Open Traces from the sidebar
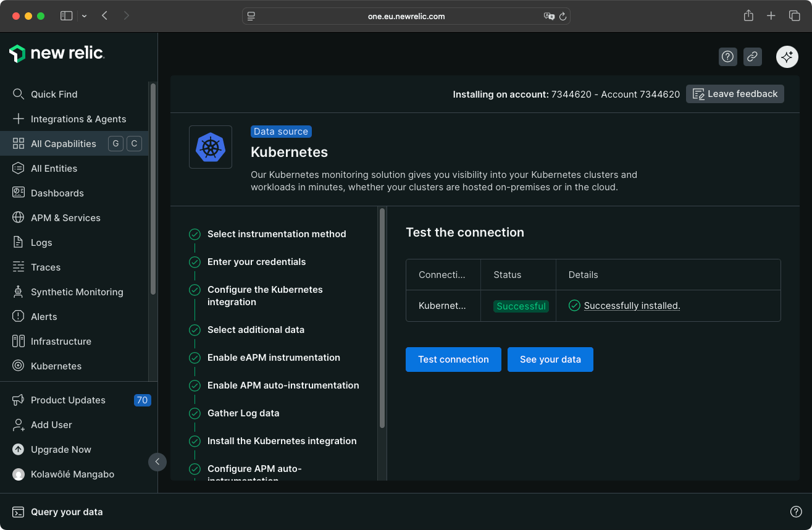Viewport: 812px width, 530px height. coord(46,267)
